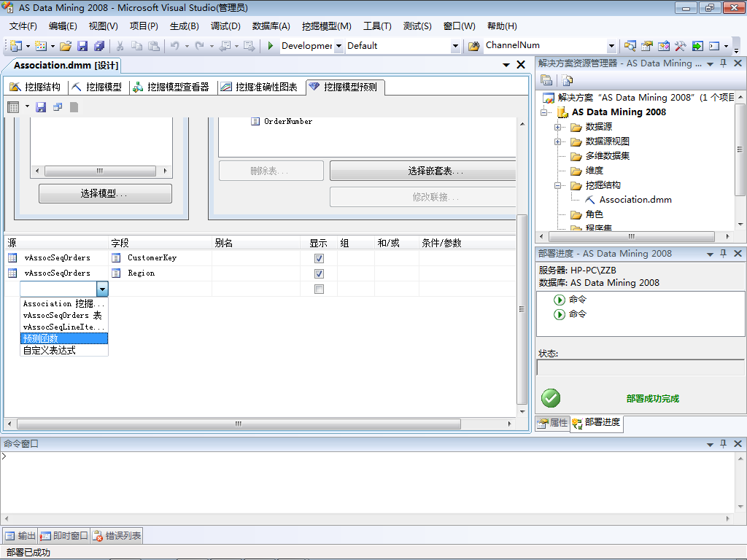Select Association.dmm in Solution Explorer
This screenshot has width=747, height=560.
[x=635, y=200]
